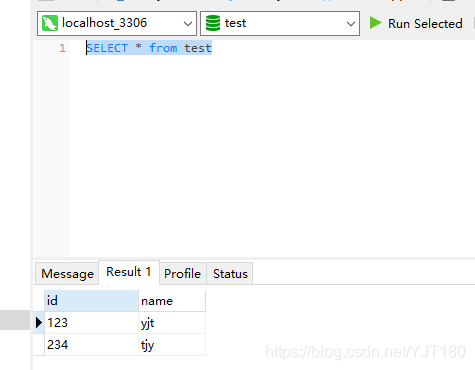
Task: Click the id column header
Action: pyautogui.click(x=91, y=301)
